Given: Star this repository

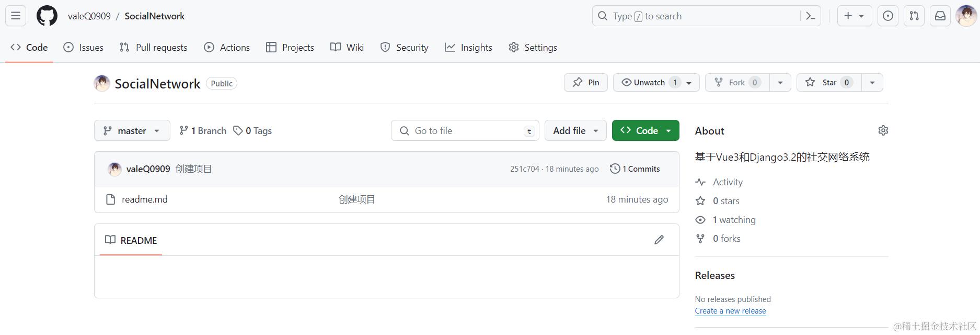Looking at the screenshot, I should tap(829, 83).
